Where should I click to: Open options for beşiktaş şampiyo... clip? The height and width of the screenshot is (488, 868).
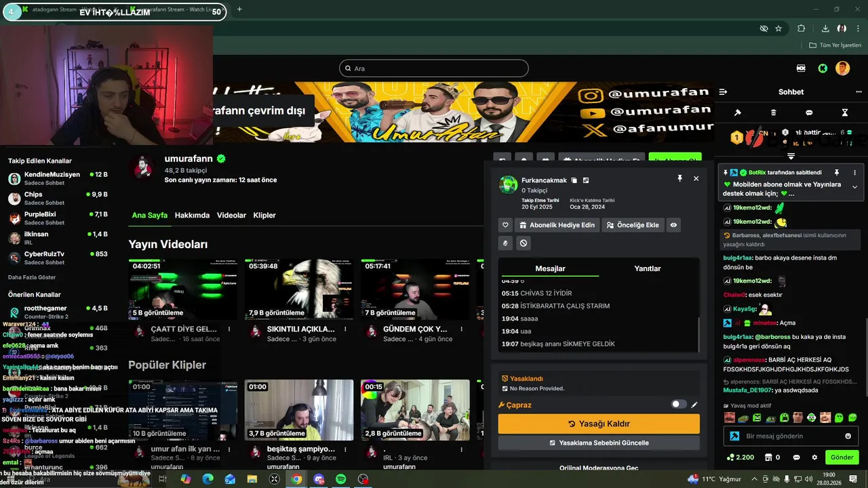coord(345,449)
